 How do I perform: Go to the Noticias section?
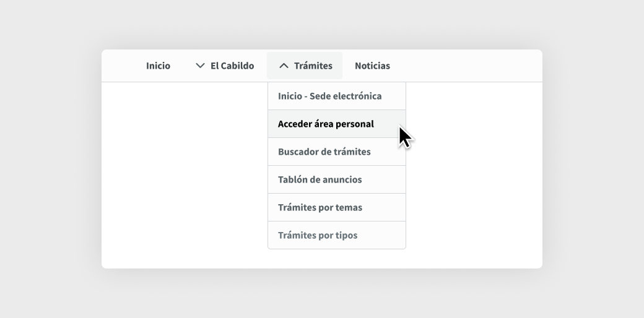tap(373, 66)
